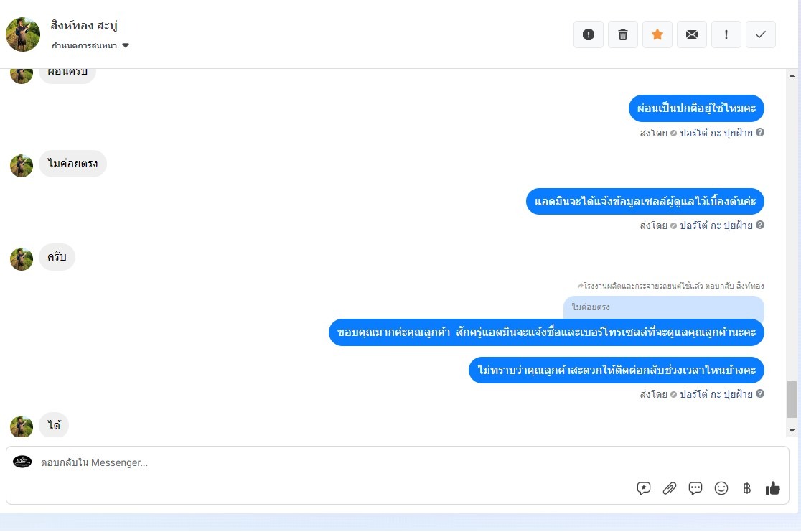Send a thumbs-up like
This screenshot has width=801, height=532.
(x=773, y=488)
